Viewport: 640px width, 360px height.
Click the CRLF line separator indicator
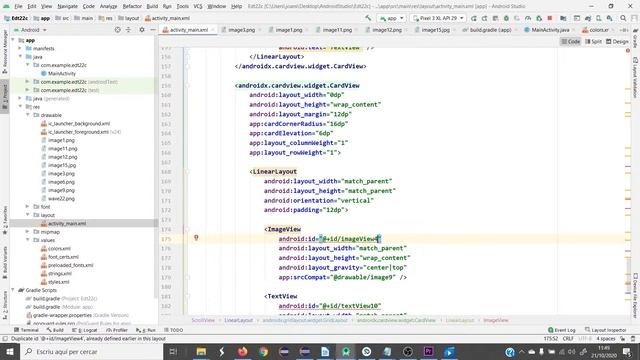[x=568, y=339]
